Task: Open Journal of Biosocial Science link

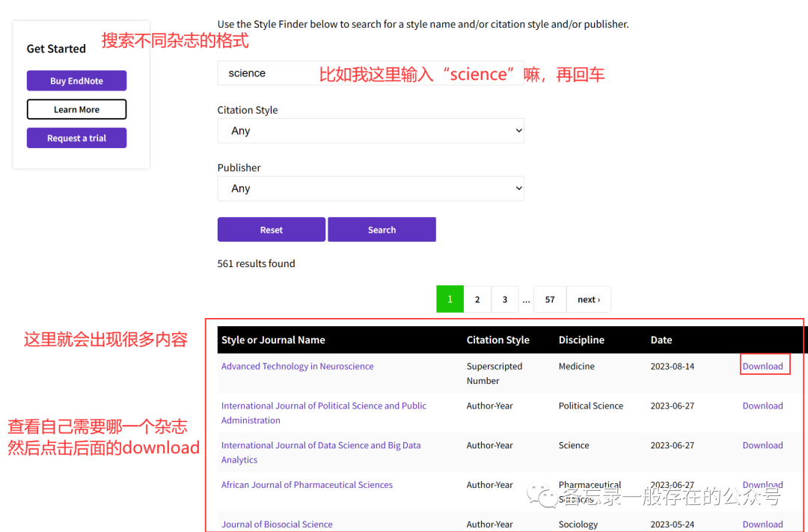Action: pos(277,525)
